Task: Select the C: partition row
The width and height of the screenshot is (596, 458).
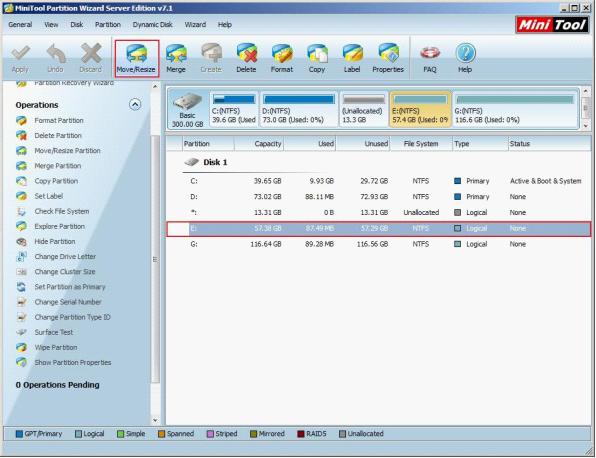Action: coord(379,181)
